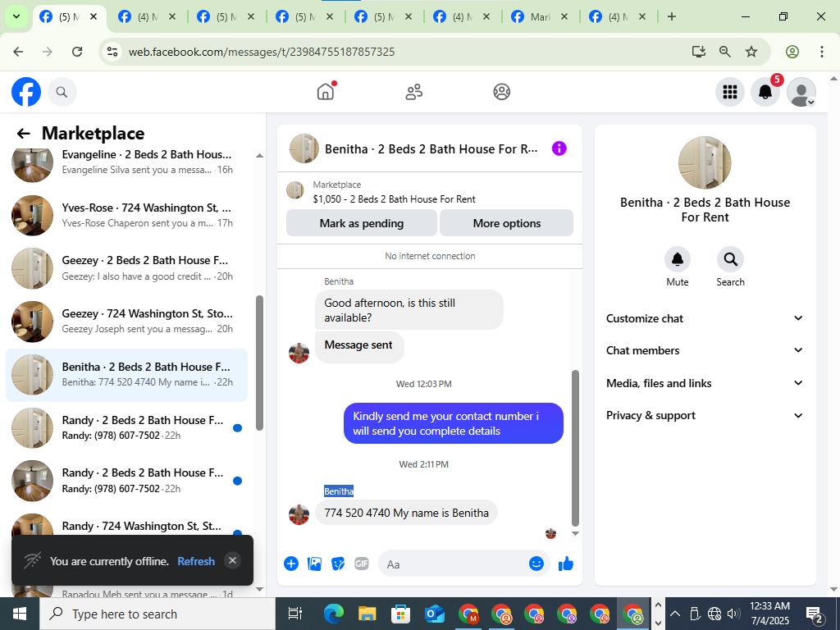840x630 pixels.
Task: Close the first Facebook tab
Action: [94, 16]
